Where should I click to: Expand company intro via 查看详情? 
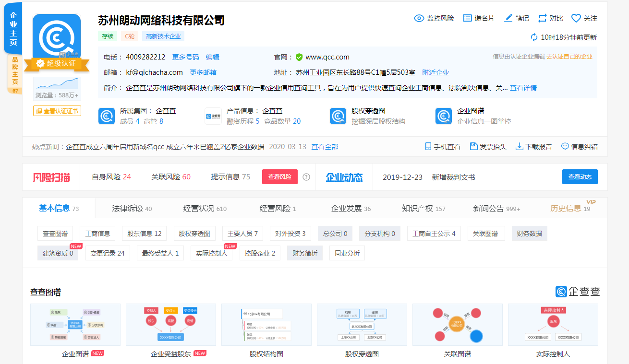tap(523, 88)
